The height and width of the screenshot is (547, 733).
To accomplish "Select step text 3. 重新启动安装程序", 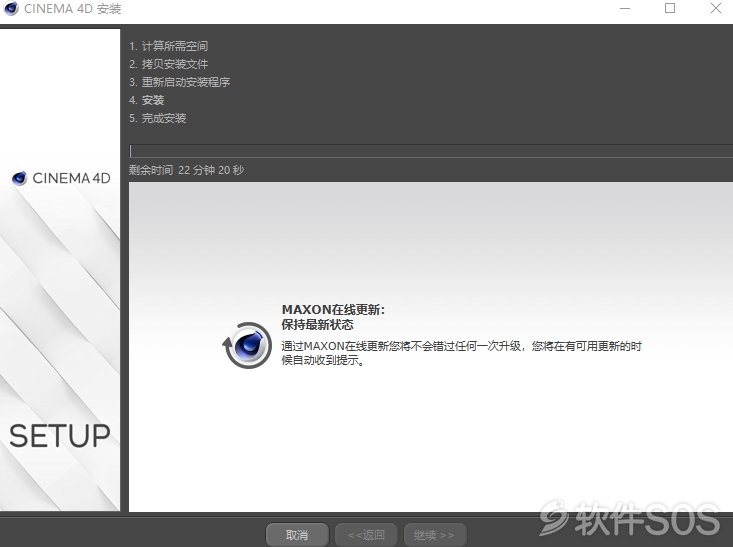I will 180,82.
